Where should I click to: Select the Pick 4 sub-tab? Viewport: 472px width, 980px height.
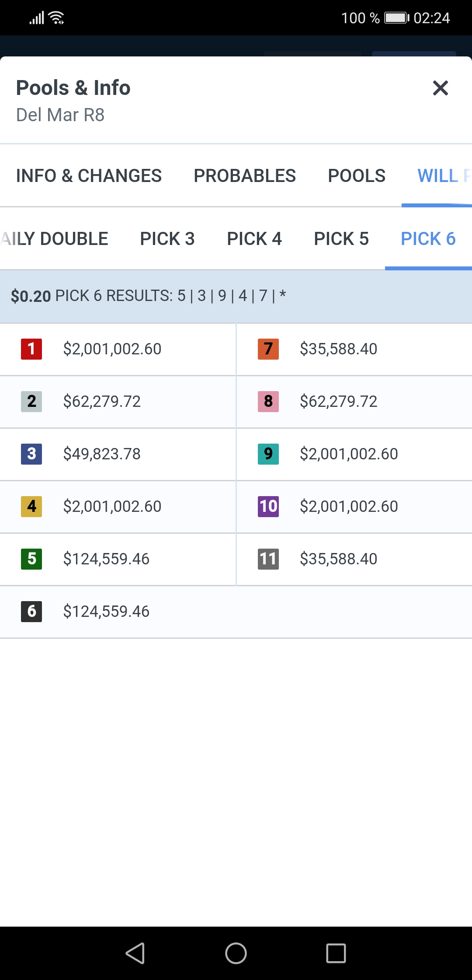[254, 239]
